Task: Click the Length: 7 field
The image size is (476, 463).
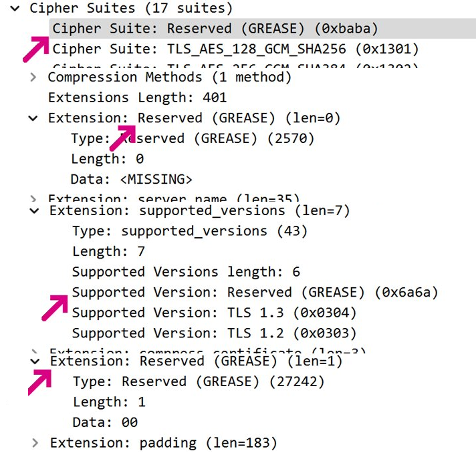Action: tap(108, 252)
